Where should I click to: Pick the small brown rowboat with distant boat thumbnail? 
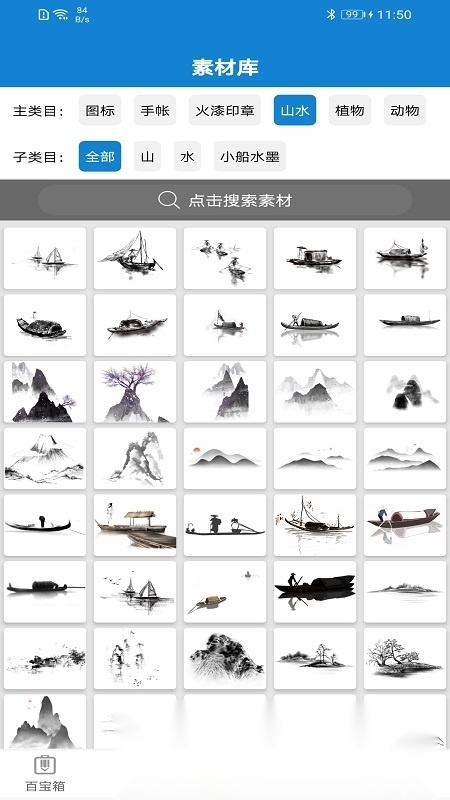[225, 592]
